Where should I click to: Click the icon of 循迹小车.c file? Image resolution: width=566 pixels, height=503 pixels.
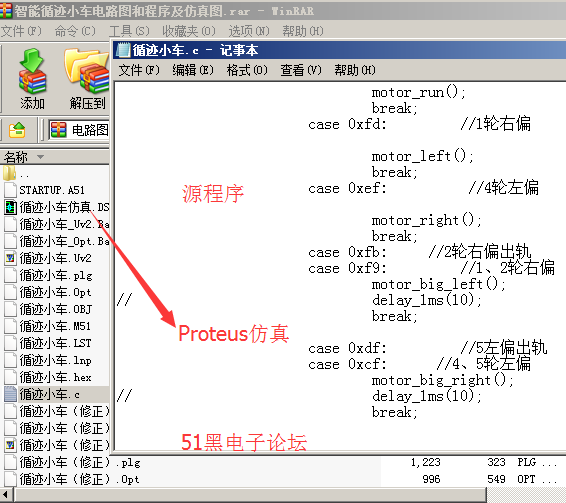tap(10, 394)
